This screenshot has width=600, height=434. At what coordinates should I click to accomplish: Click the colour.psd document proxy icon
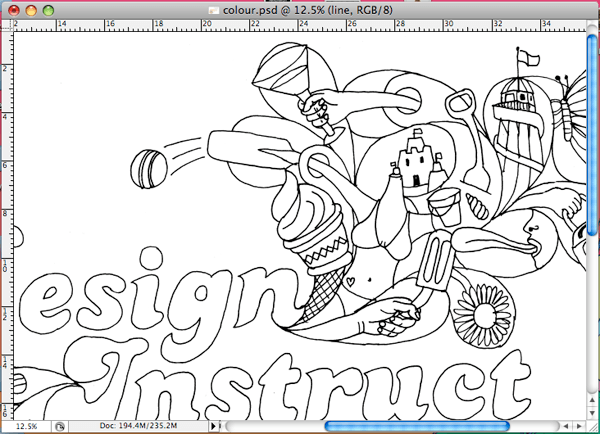[x=214, y=10]
